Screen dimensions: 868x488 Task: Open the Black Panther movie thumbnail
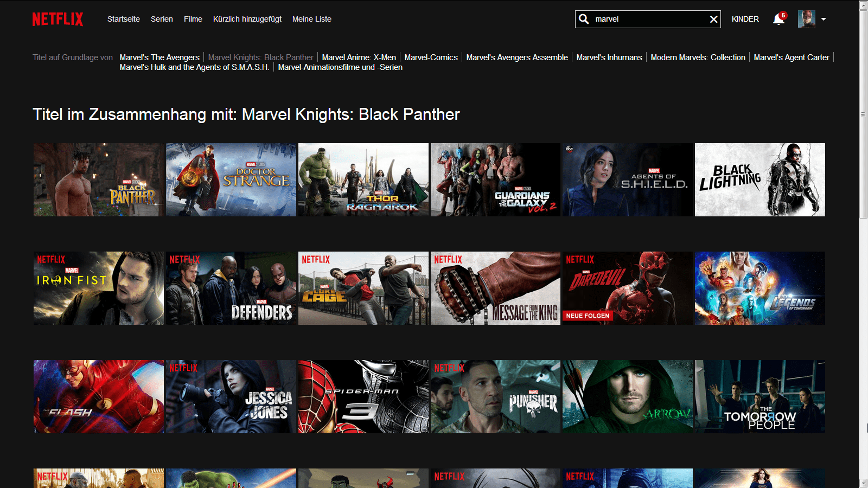[x=98, y=179]
